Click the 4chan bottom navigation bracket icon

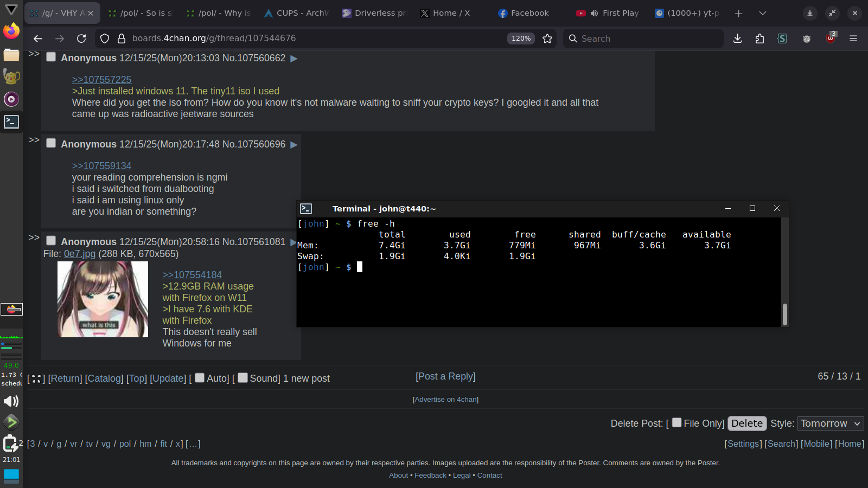(36, 379)
